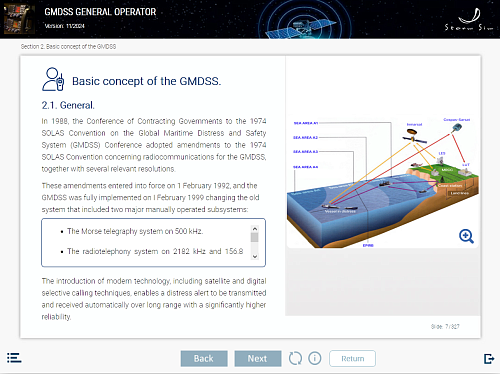Click the 'Basic concept of the GMDSS.' heading
The height and width of the screenshot is (374, 500).
(x=146, y=81)
